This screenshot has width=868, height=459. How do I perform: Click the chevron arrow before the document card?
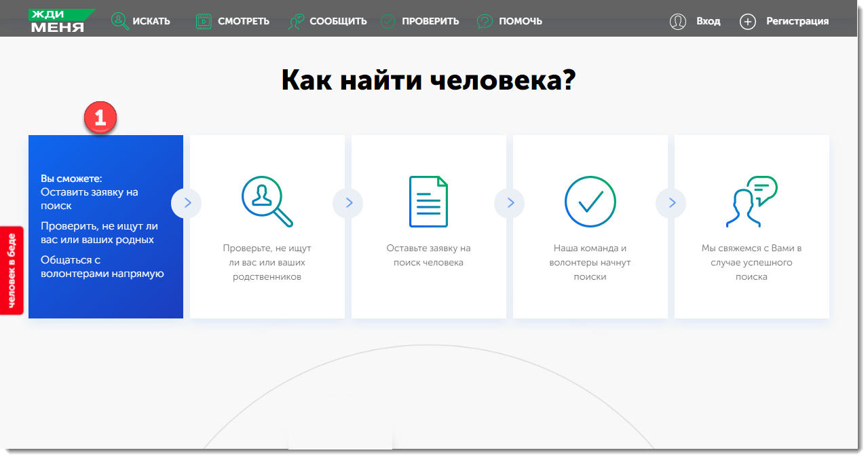[x=348, y=202]
